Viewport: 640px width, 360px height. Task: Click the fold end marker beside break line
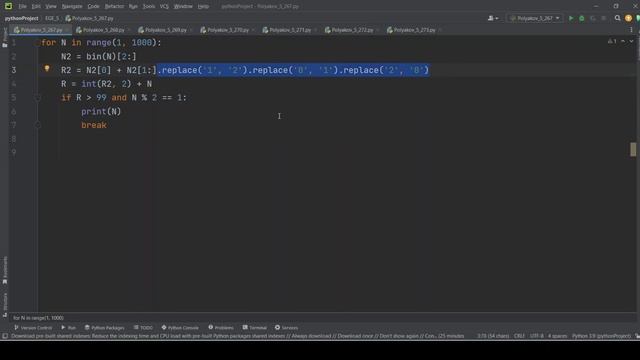pos(38,125)
